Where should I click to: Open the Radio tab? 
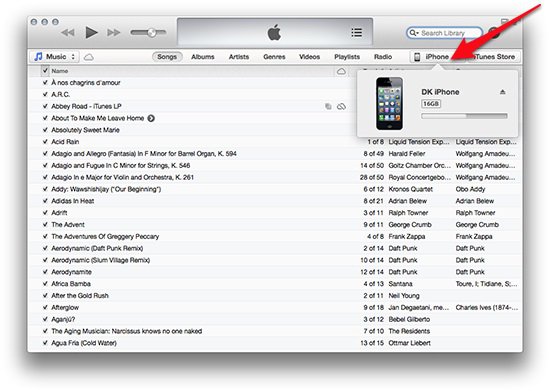[x=383, y=57]
